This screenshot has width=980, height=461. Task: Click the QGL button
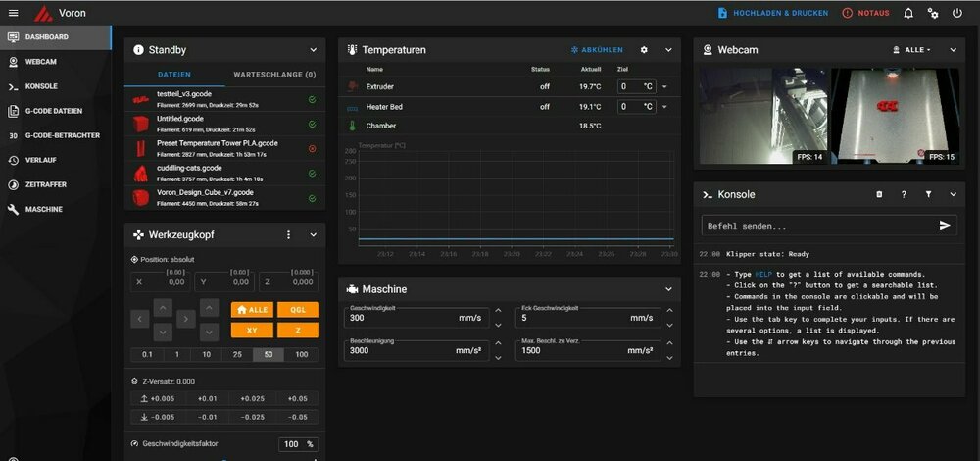click(298, 310)
